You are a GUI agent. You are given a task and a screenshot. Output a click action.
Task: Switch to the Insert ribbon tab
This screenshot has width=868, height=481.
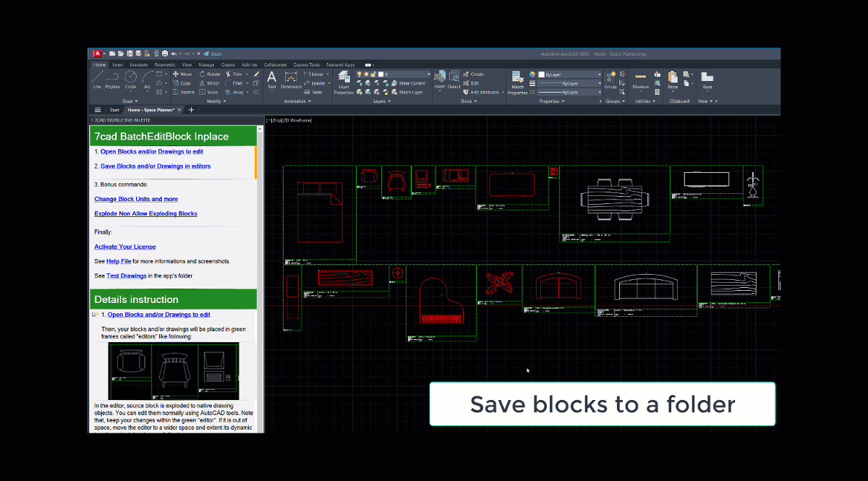(118, 64)
